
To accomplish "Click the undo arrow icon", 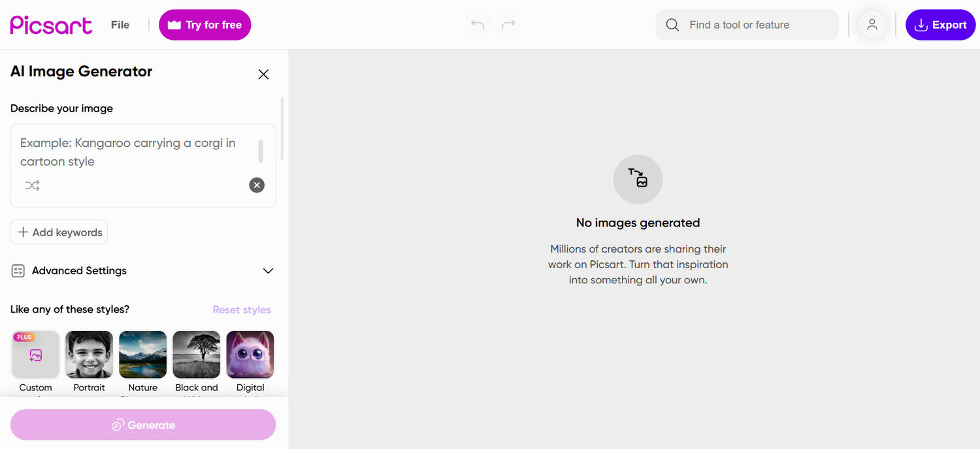I will click(478, 25).
